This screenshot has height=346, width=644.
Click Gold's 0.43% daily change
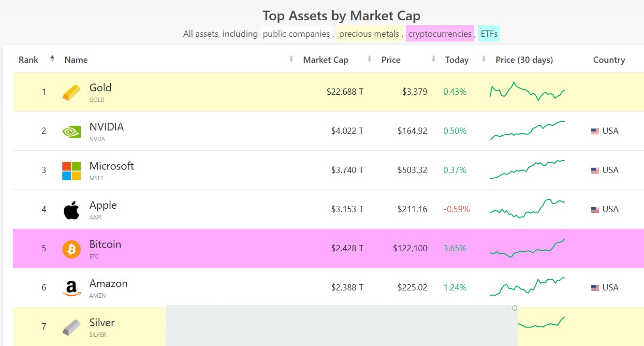click(455, 92)
